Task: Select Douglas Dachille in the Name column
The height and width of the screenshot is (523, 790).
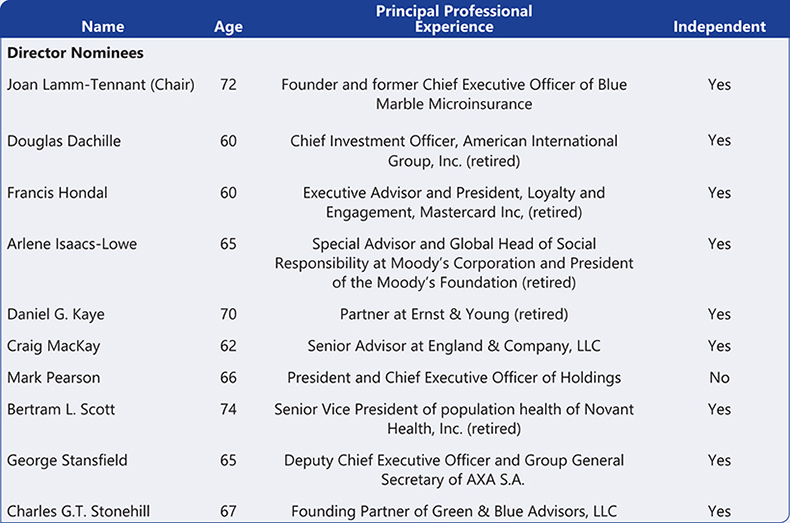Action: pos(64,141)
